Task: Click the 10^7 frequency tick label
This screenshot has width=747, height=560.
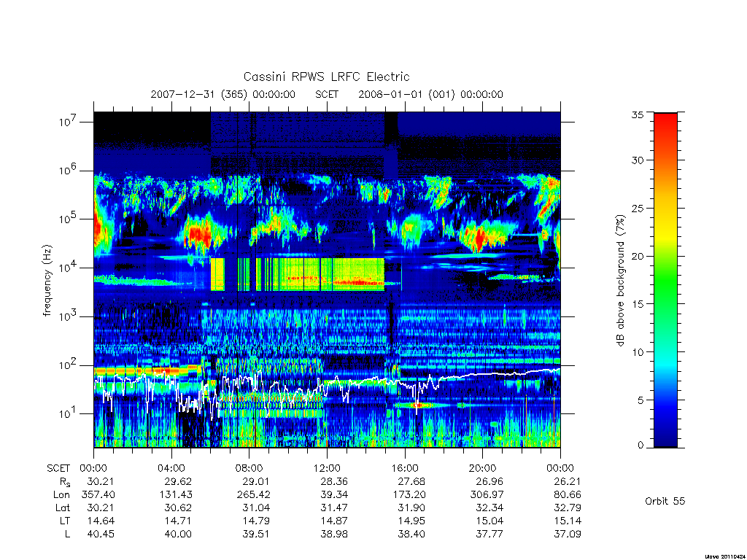Action: coord(68,122)
